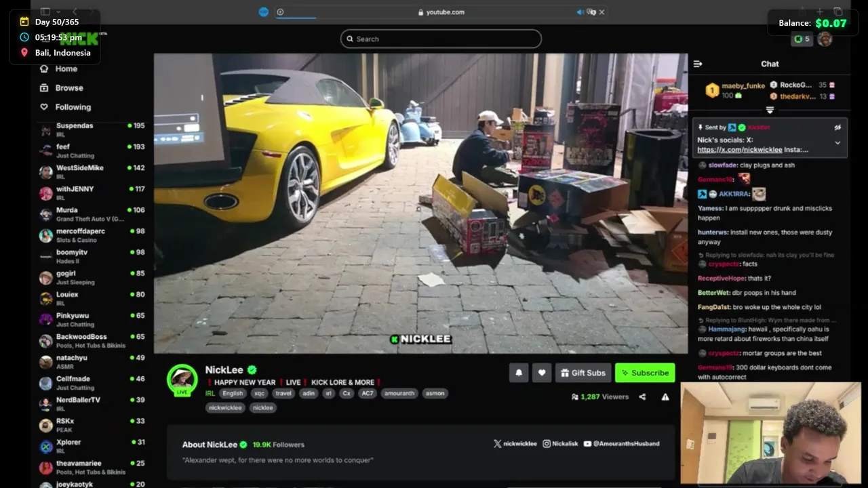Screen dimensions: 868x488
Task: Select the xqc tag
Action: (259, 393)
